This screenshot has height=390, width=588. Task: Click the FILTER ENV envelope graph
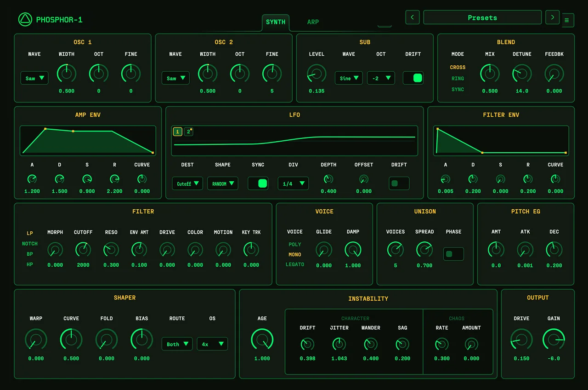501,141
